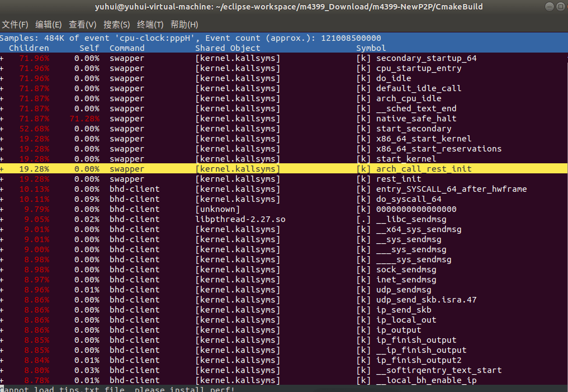
Task: Open the 搜索(S) menu
Action: point(117,25)
